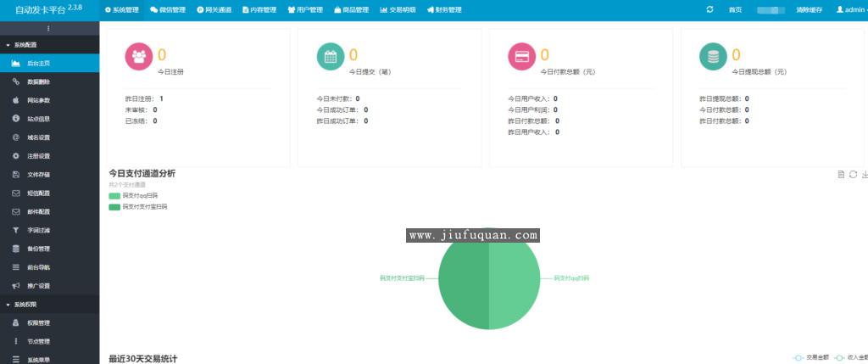Save the pie chart via download icon
Screen dimensions: 868x364
pyautogui.click(x=865, y=175)
